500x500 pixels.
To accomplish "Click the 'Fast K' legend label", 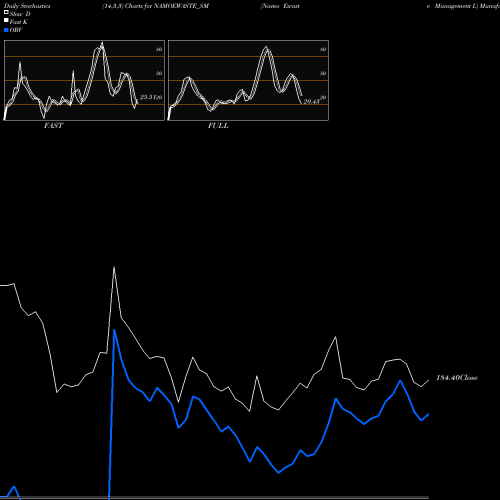I will click(x=19, y=22).
